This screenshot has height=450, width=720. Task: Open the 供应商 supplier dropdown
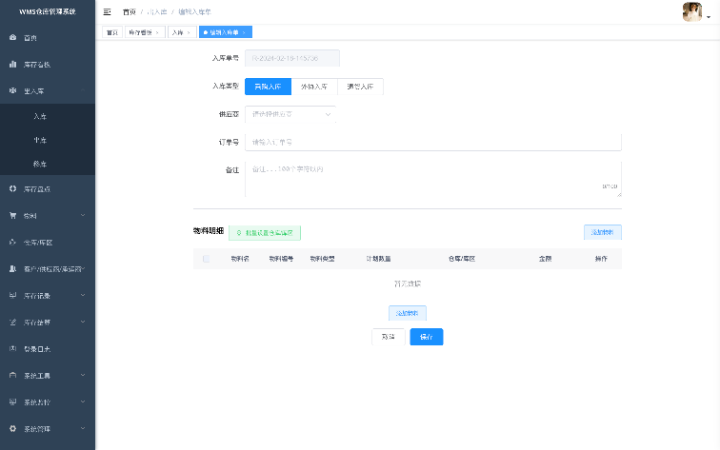coord(290,114)
